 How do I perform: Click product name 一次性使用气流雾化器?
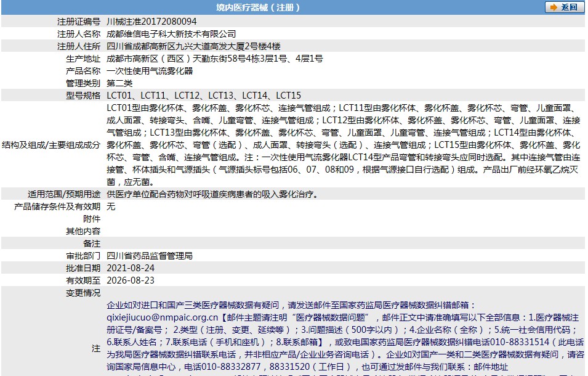(x=150, y=71)
